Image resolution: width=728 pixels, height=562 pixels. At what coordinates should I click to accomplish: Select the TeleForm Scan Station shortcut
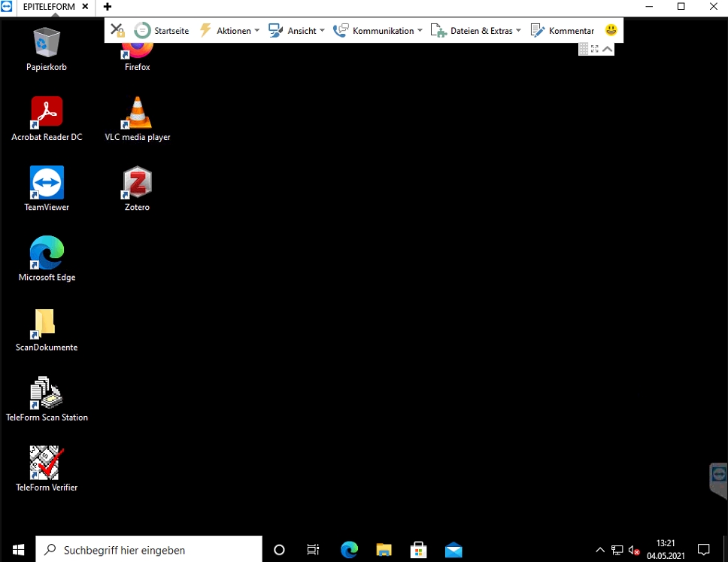point(47,399)
